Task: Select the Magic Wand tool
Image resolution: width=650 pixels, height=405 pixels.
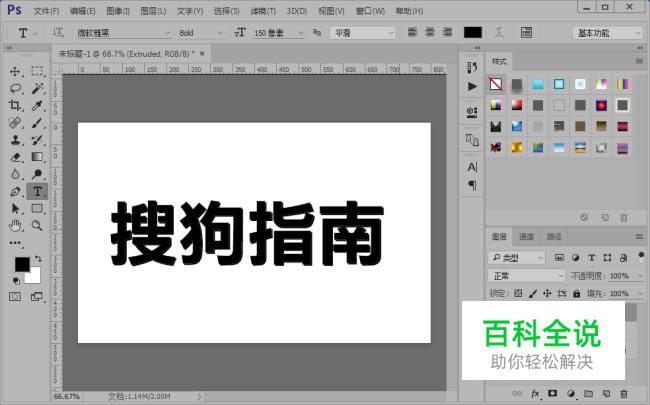Action: click(x=37, y=88)
